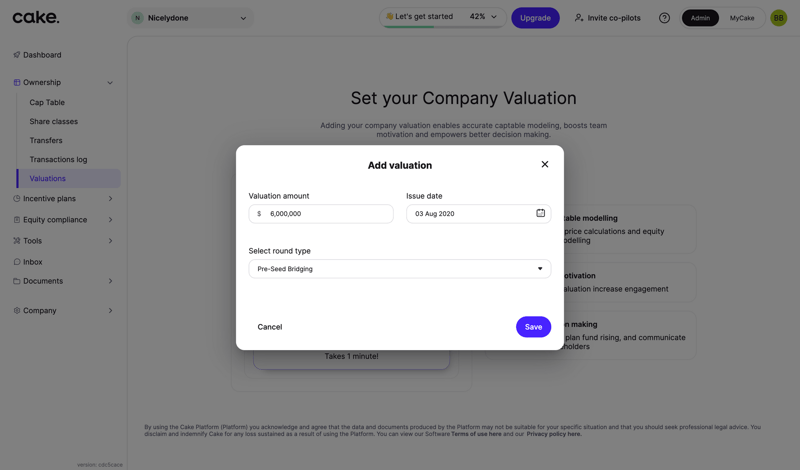Switch to MyCake view
The height and width of the screenshot is (470, 800).
click(x=742, y=18)
